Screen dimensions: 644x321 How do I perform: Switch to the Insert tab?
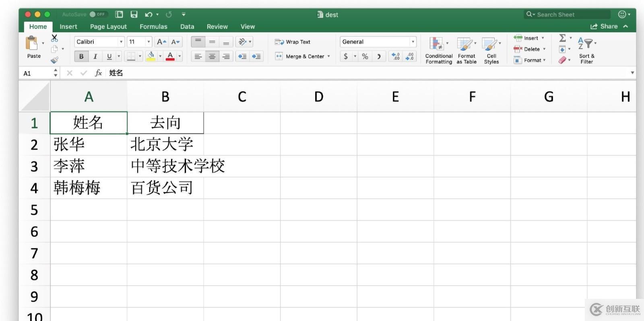tap(68, 27)
